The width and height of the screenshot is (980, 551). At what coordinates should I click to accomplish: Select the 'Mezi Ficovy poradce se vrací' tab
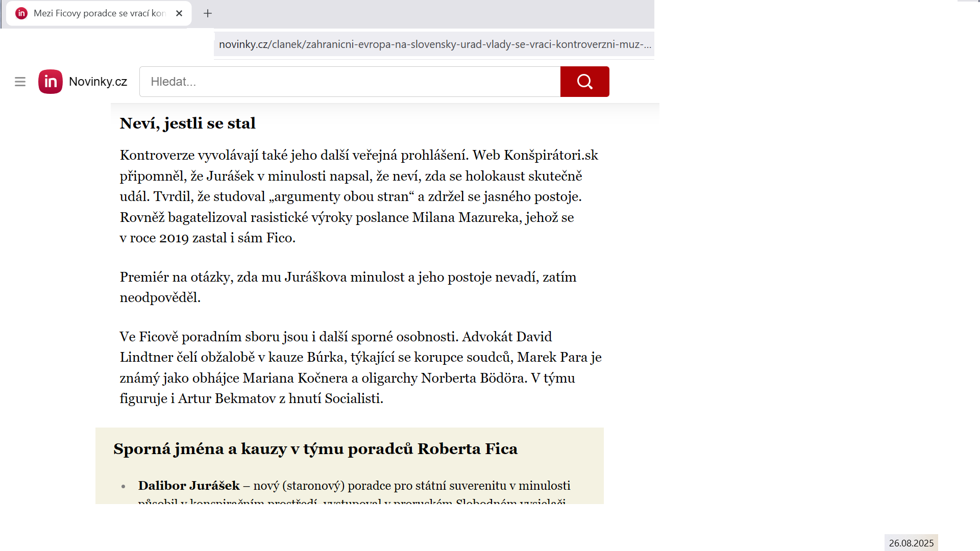click(99, 13)
